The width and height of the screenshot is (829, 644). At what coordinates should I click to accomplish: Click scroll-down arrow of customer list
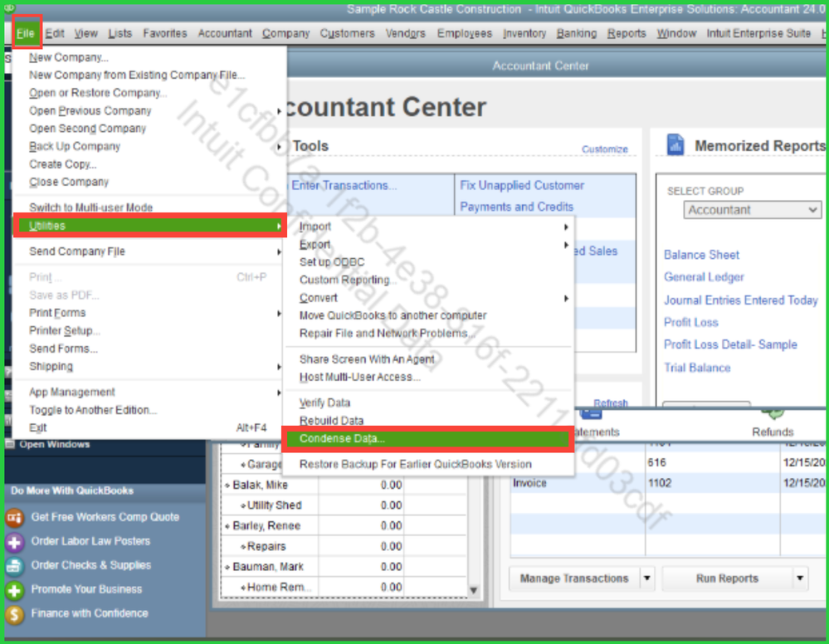coord(474,590)
